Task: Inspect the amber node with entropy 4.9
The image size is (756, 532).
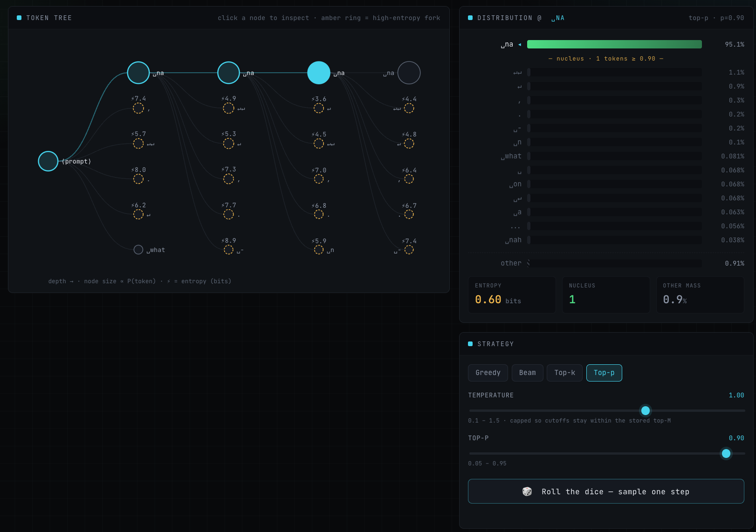Action: pyautogui.click(x=228, y=108)
